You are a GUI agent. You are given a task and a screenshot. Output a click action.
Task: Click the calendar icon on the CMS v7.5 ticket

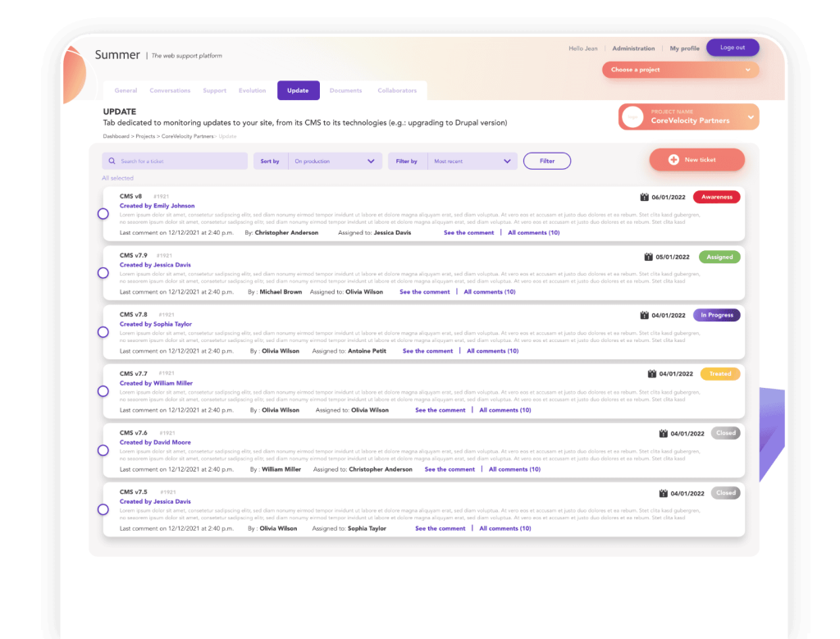(x=663, y=493)
